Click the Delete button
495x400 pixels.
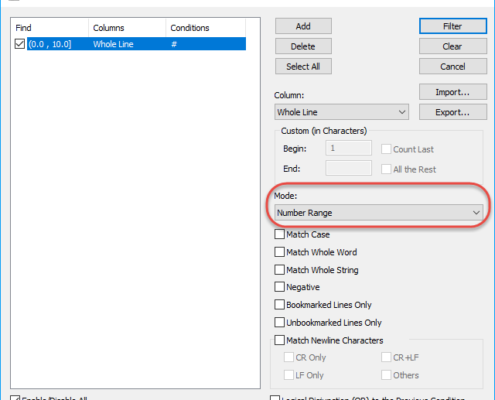[303, 46]
